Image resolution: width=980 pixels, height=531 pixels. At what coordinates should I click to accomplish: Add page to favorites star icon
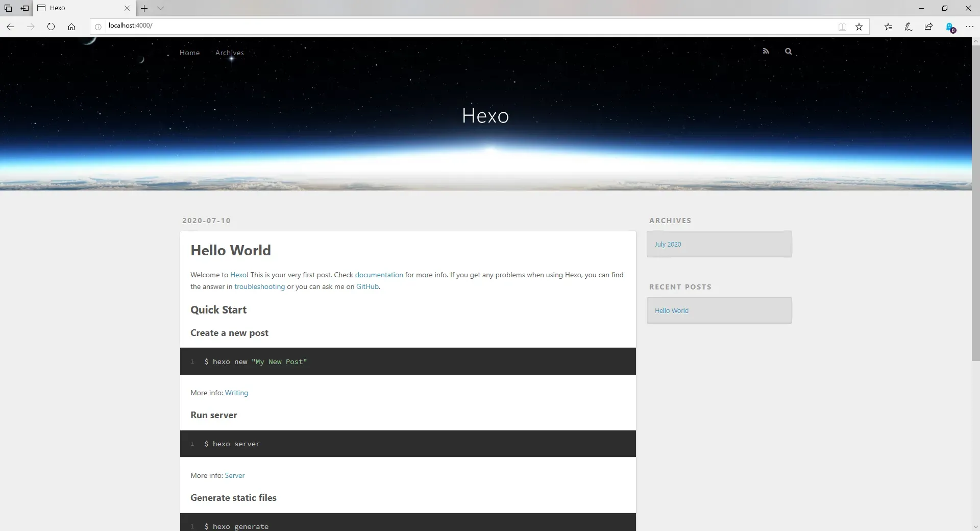point(859,27)
